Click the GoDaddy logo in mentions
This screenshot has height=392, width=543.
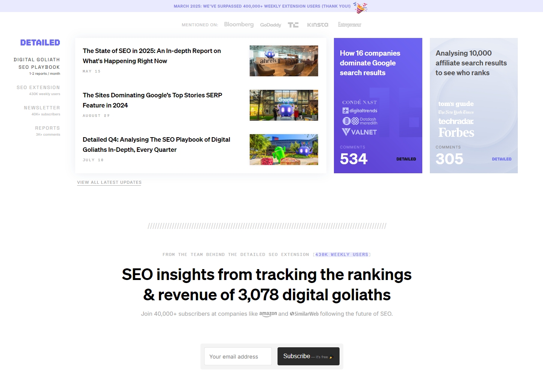coord(271,25)
